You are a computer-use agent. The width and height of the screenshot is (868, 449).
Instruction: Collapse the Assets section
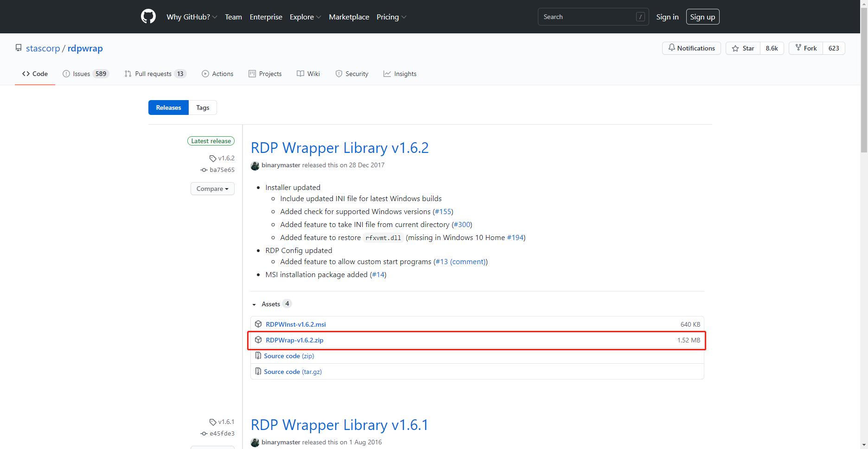[x=271, y=304]
